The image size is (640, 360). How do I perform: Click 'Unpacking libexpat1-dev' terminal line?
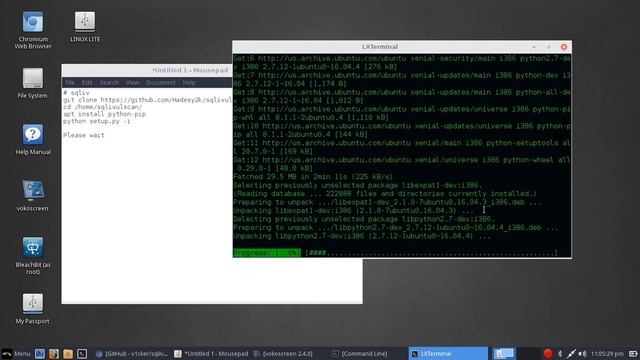tap(353, 211)
